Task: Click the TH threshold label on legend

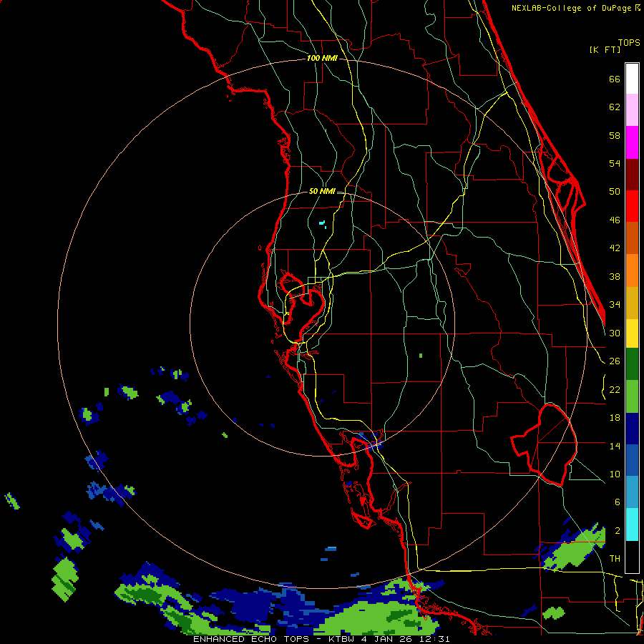Action: [615, 559]
